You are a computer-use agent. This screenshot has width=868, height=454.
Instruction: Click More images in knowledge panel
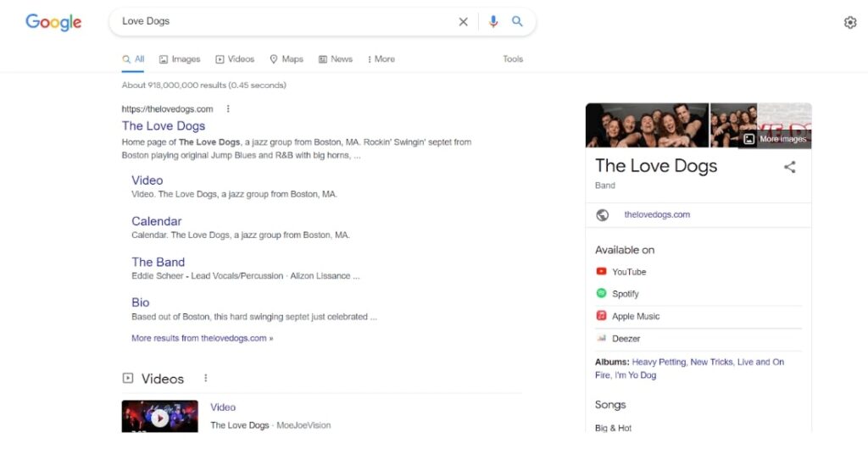pos(776,139)
